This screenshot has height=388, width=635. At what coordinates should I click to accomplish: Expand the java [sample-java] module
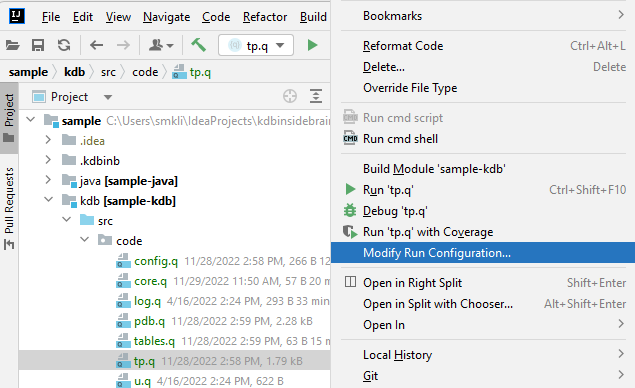(x=48, y=179)
